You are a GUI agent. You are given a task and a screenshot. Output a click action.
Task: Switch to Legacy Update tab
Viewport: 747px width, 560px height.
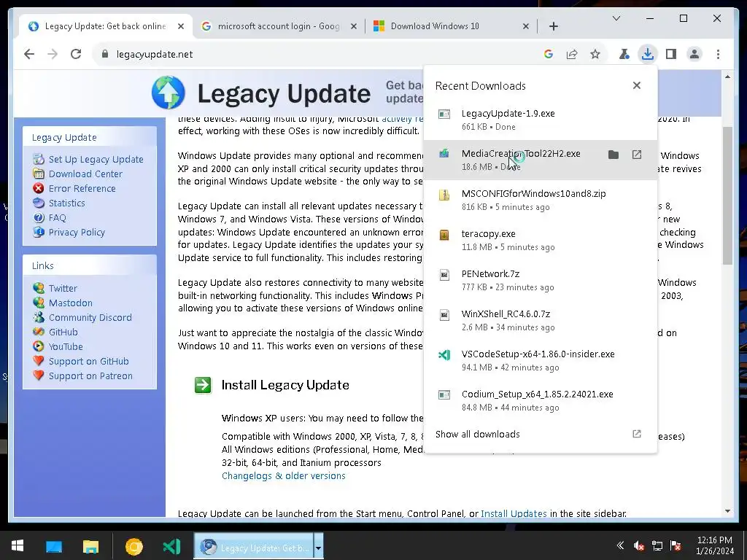105,26
